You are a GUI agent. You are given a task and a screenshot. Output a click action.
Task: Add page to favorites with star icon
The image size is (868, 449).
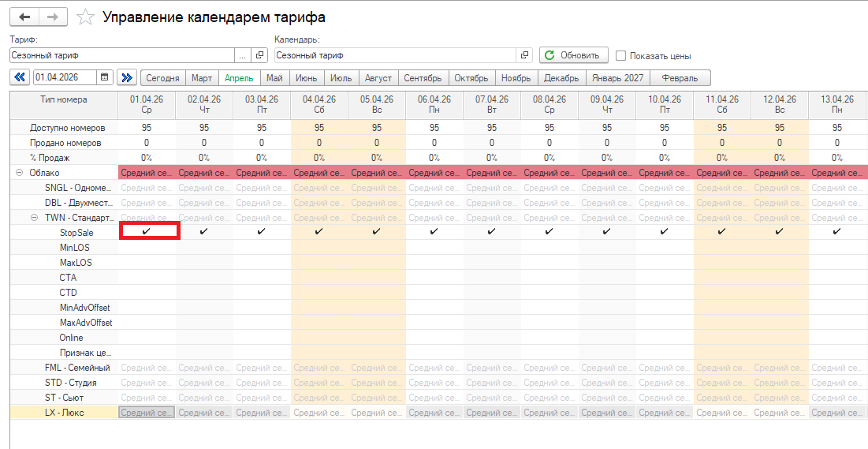click(x=85, y=17)
